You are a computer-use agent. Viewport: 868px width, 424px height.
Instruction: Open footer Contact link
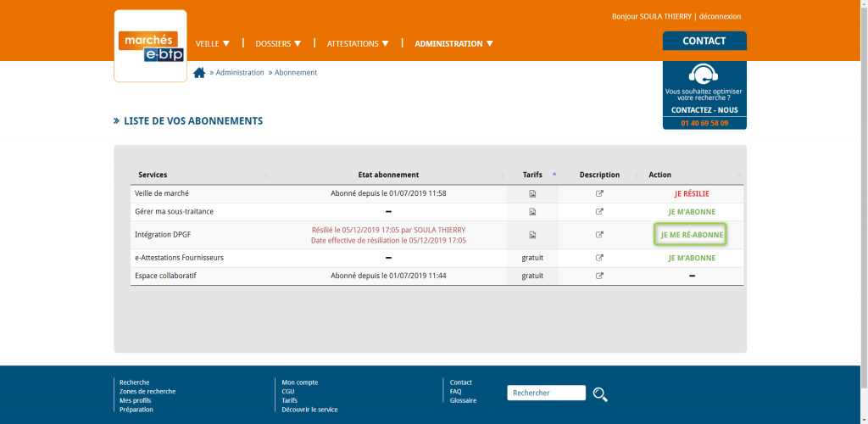[461, 382]
